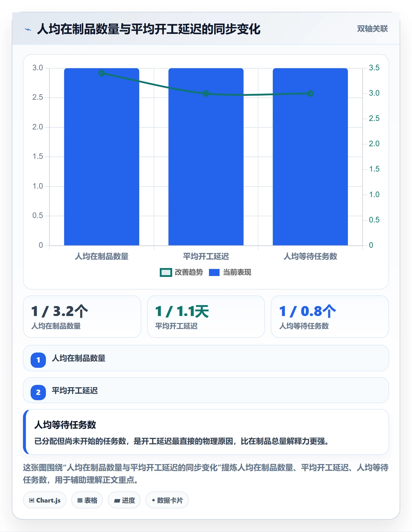Image resolution: width=412 pixels, height=532 pixels.
Task: Toggle the 当前表现 legend label
Action: (237, 272)
